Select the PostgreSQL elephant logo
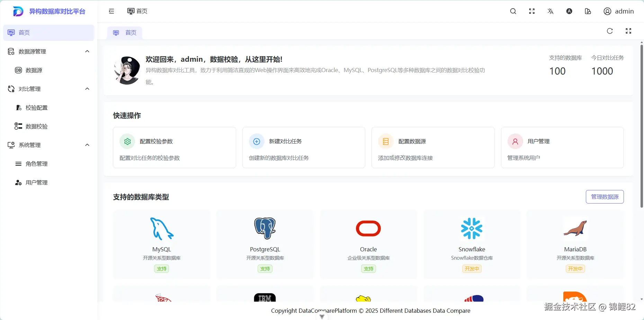Image resolution: width=644 pixels, height=320 pixels. pyautogui.click(x=265, y=229)
